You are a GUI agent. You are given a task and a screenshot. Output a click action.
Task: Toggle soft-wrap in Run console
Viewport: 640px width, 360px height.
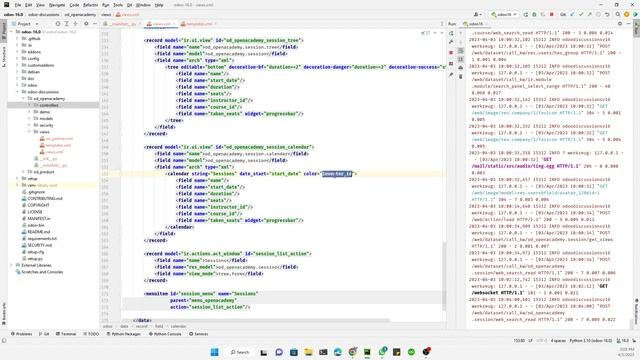point(461,51)
